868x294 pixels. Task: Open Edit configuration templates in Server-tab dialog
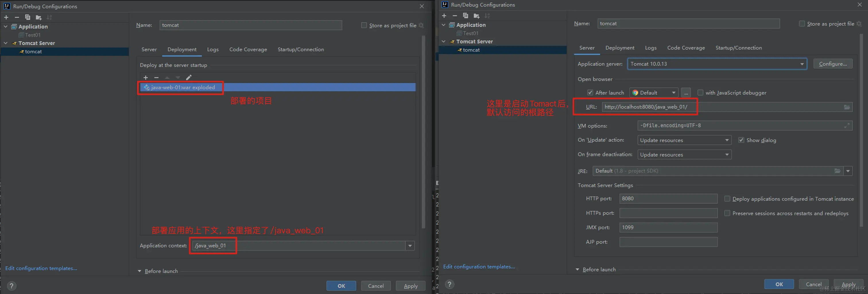point(479,266)
